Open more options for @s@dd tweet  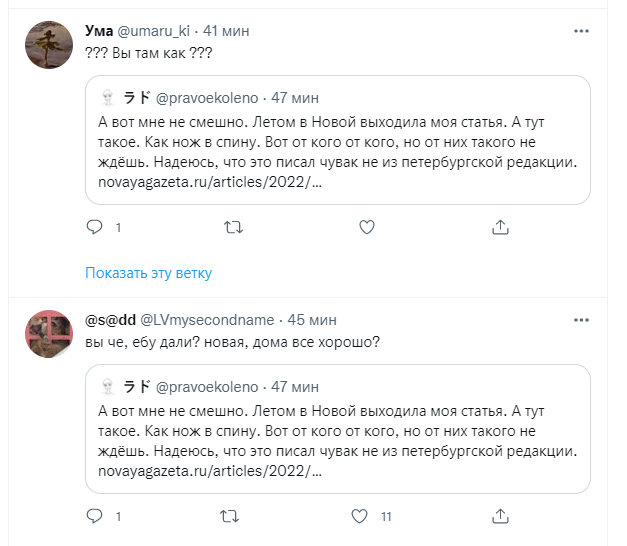[581, 320]
